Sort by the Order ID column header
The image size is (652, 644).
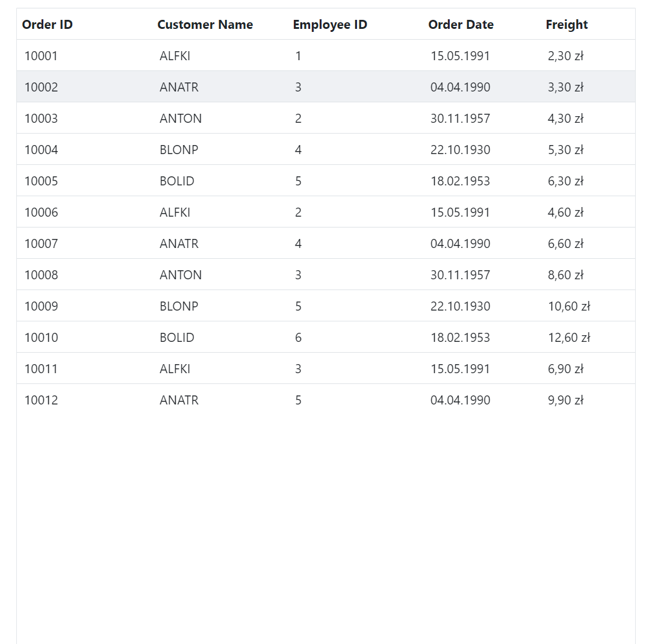(x=48, y=25)
